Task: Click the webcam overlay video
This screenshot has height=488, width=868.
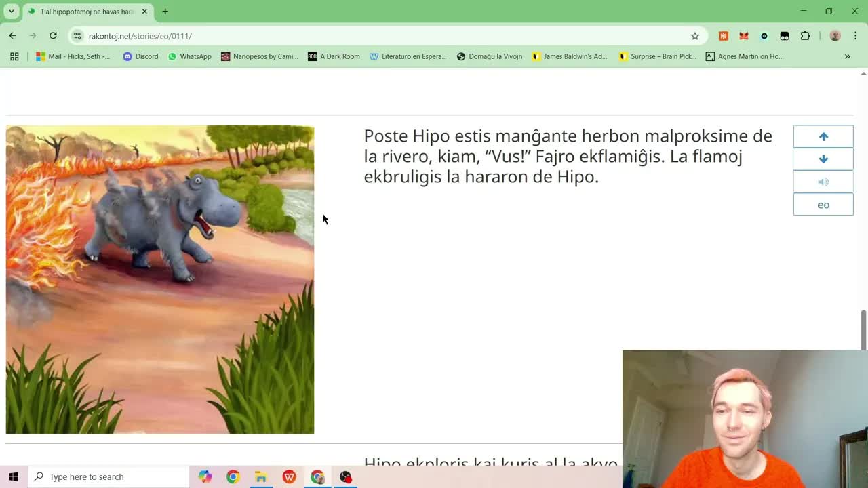Action: (x=745, y=419)
